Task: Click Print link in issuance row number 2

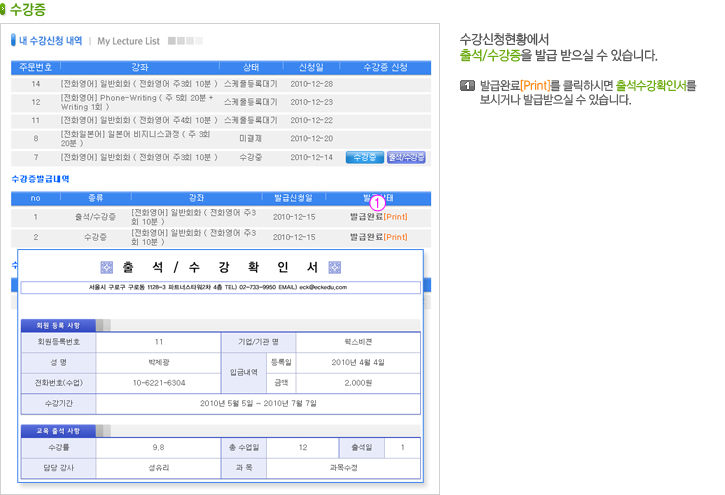Action: click(x=395, y=237)
